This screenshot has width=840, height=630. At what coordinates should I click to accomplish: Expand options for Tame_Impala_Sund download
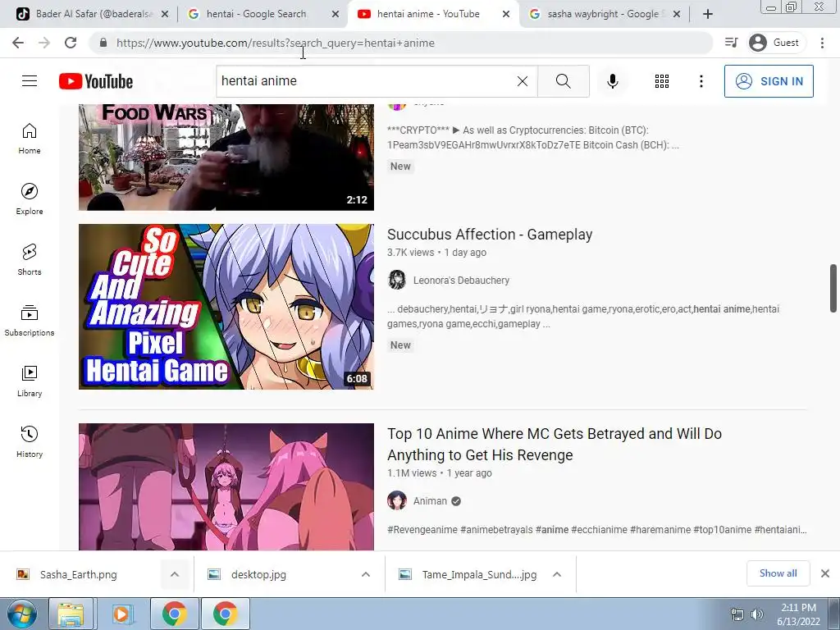click(x=557, y=574)
